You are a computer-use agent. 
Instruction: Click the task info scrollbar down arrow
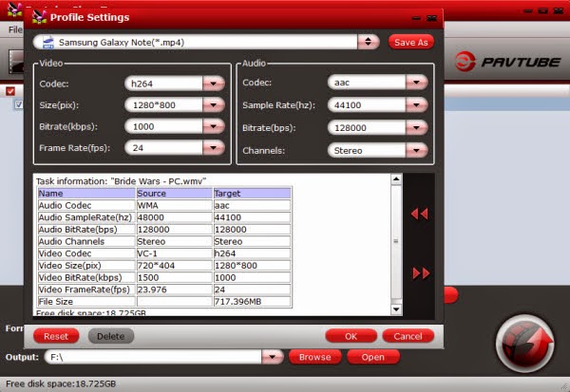pos(396,309)
